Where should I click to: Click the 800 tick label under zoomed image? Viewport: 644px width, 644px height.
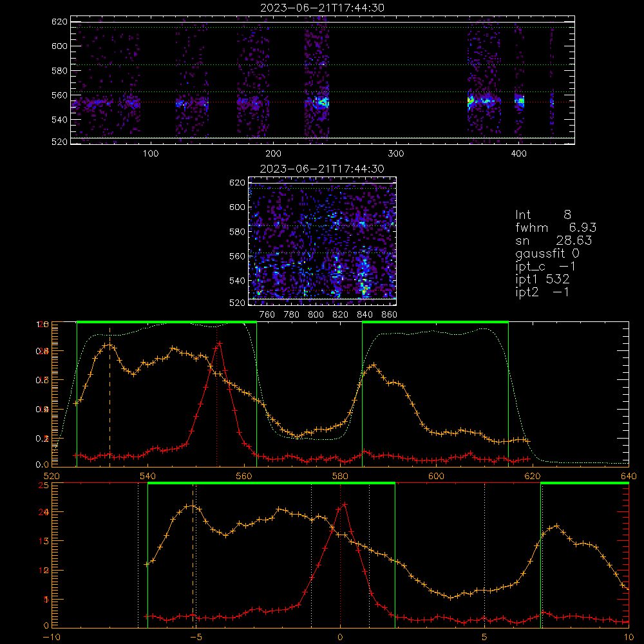coord(316,315)
